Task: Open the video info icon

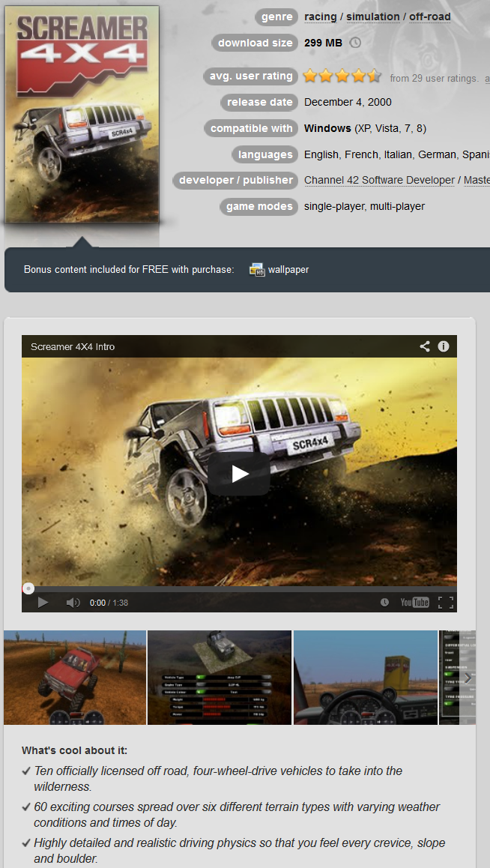Action: pyautogui.click(x=444, y=346)
